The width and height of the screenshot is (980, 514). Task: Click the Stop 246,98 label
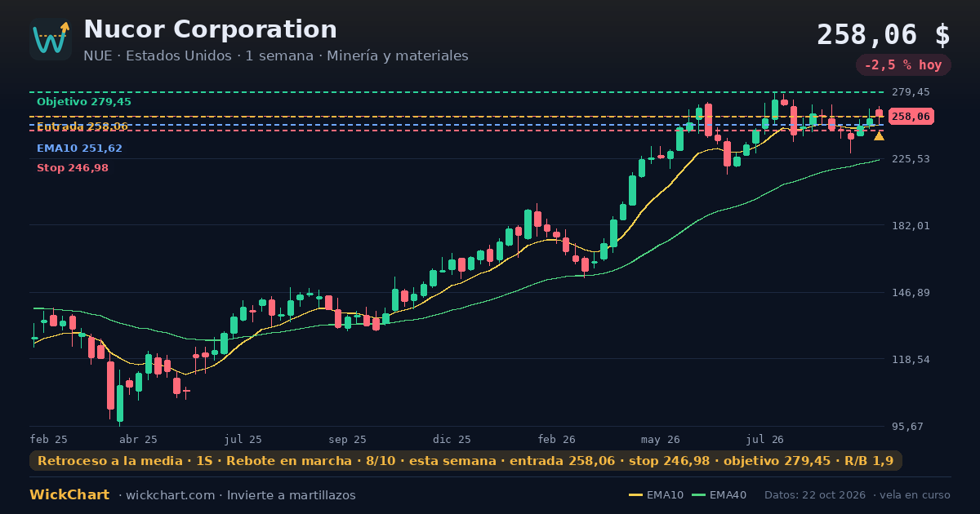tap(72, 168)
